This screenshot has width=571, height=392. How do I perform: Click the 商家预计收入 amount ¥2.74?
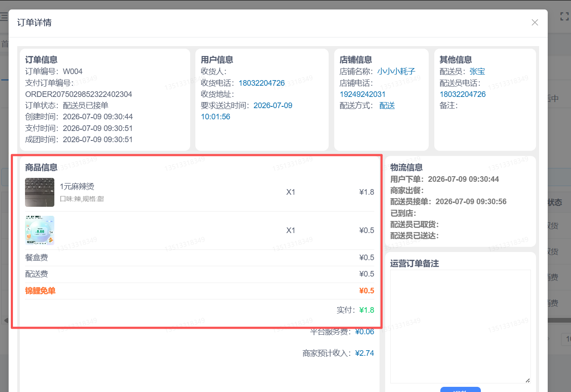coord(364,353)
